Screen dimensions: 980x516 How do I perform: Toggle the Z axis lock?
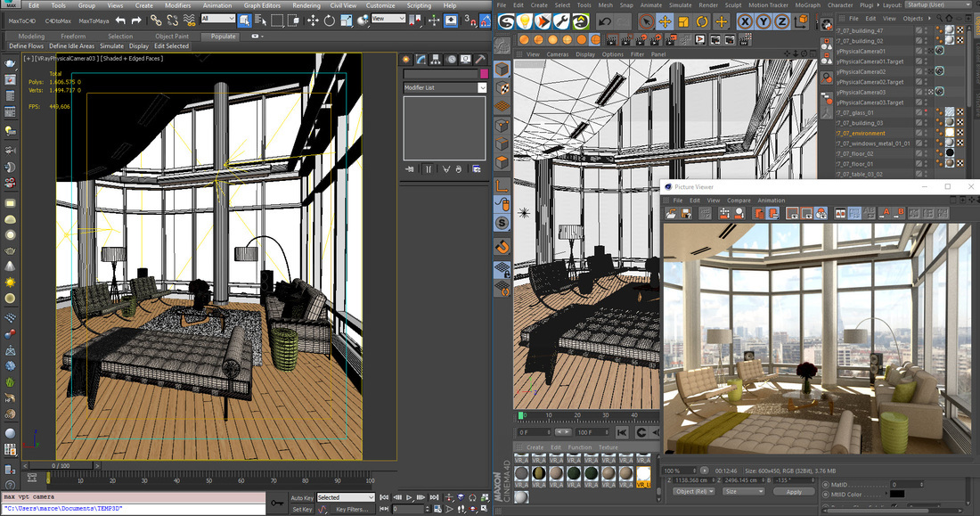[x=780, y=21]
